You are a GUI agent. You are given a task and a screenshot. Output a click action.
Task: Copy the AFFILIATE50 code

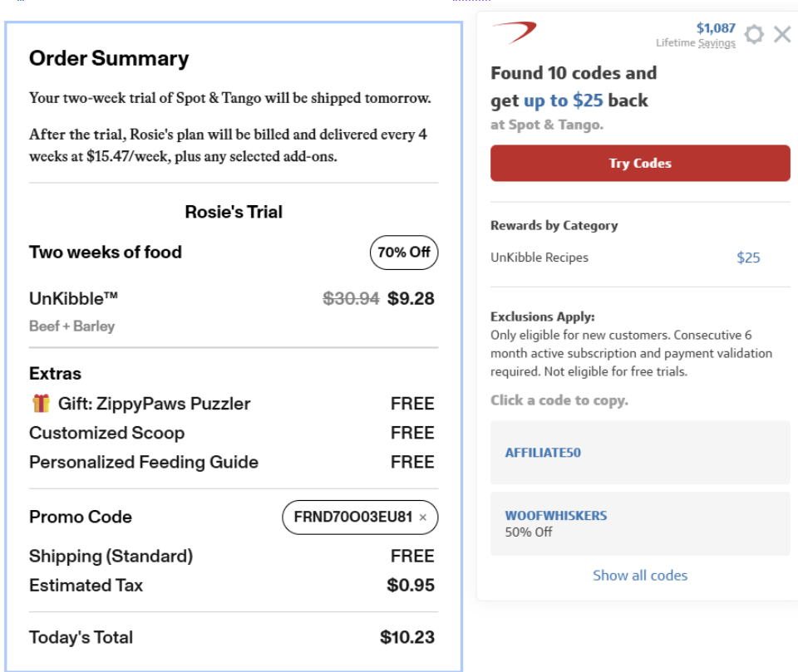pyautogui.click(x=543, y=453)
